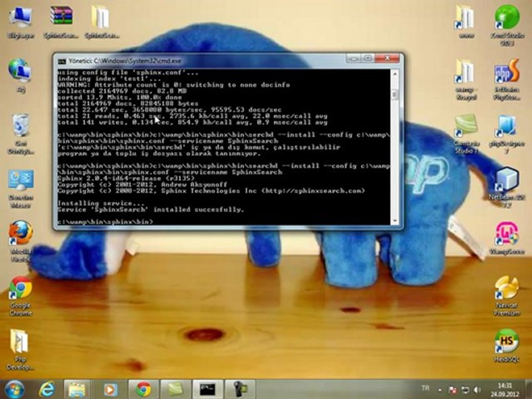
Task: Open the www folder shortcut
Action: tap(465, 21)
